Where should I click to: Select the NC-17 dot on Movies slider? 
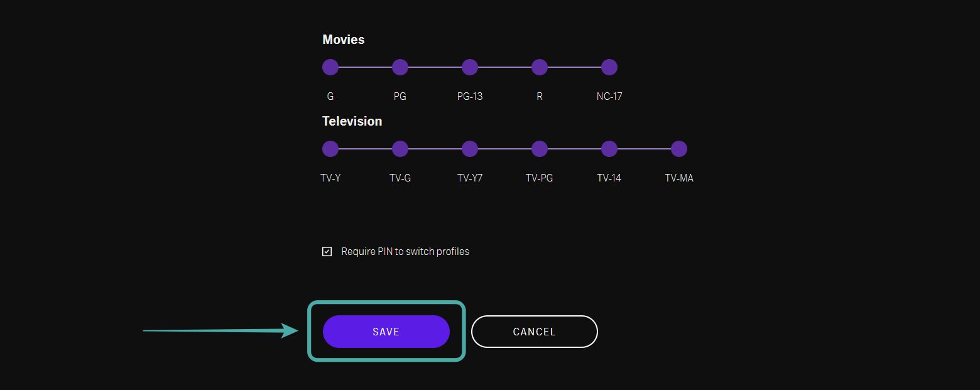(x=609, y=67)
